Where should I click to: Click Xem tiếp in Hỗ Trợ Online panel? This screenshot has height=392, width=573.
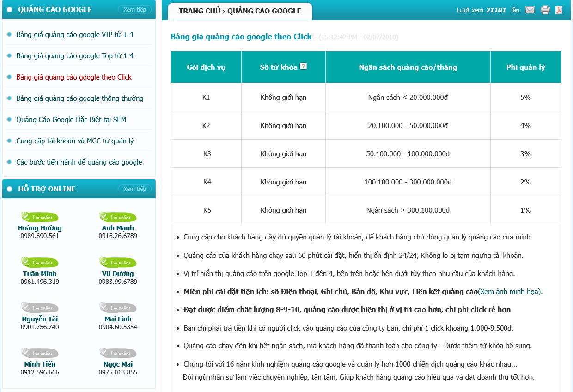[x=134, y=189]
